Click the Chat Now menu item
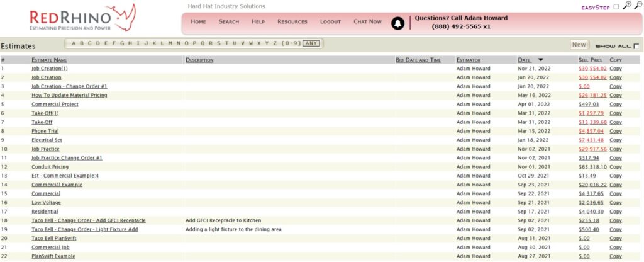 click(367, 21)
